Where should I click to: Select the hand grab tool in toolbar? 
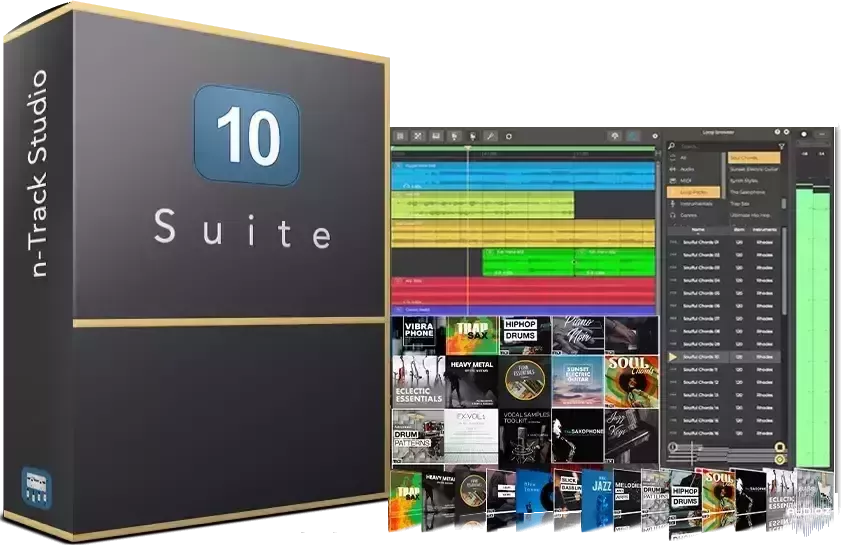click(473, 136)
